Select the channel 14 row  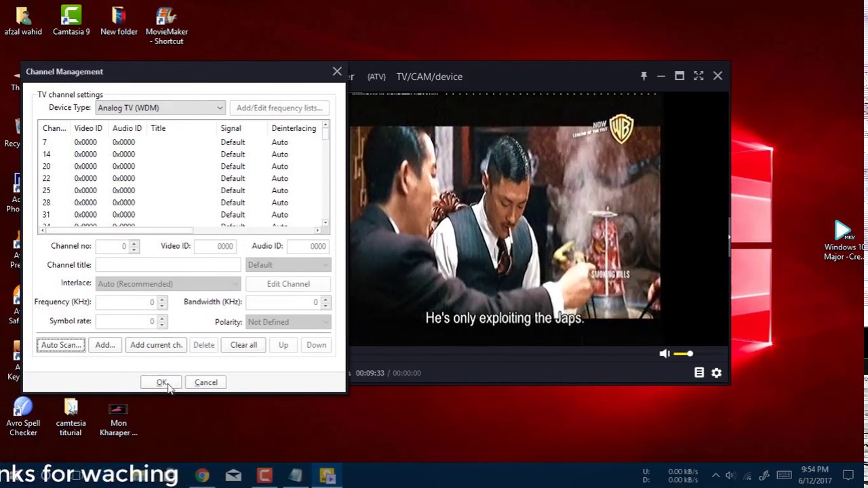pos(180,155)
